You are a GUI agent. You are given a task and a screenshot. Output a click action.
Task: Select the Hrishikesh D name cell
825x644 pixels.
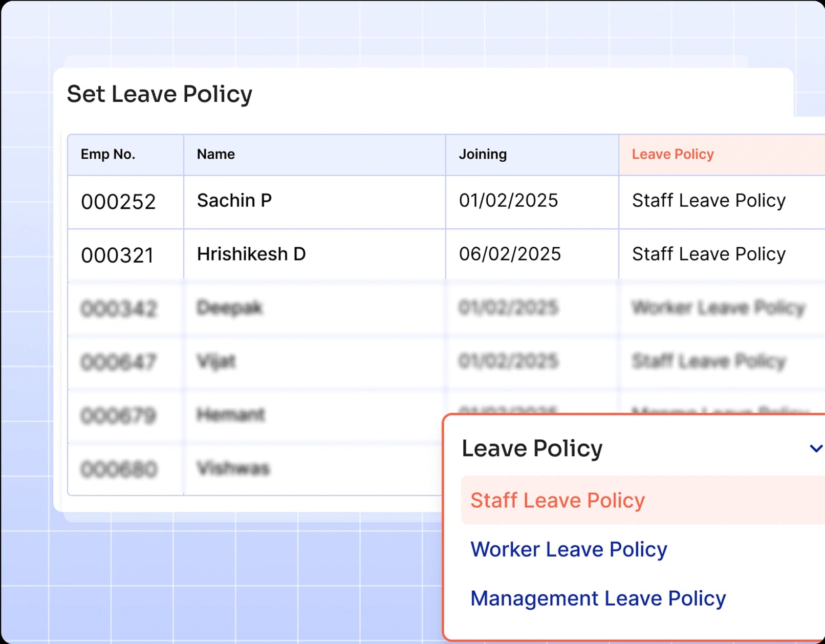[251, 254]
